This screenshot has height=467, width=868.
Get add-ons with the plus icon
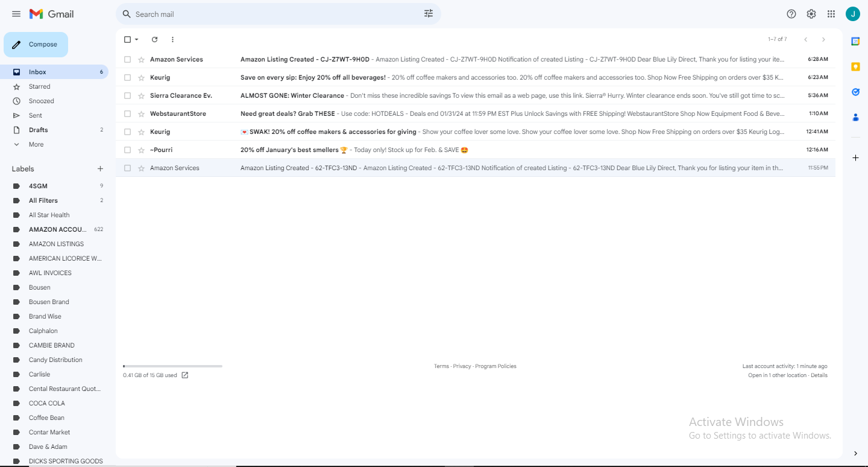click(x=855, y=157)
